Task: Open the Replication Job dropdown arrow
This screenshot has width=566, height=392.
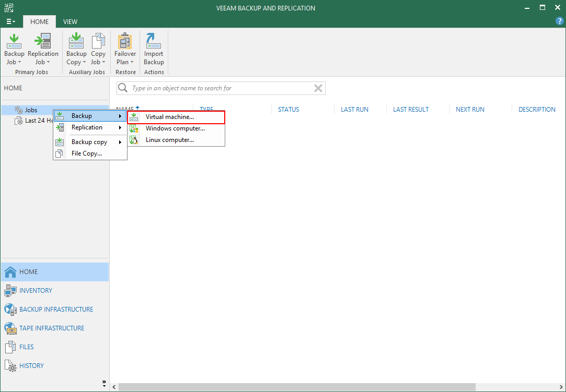Action: (48, 63)
